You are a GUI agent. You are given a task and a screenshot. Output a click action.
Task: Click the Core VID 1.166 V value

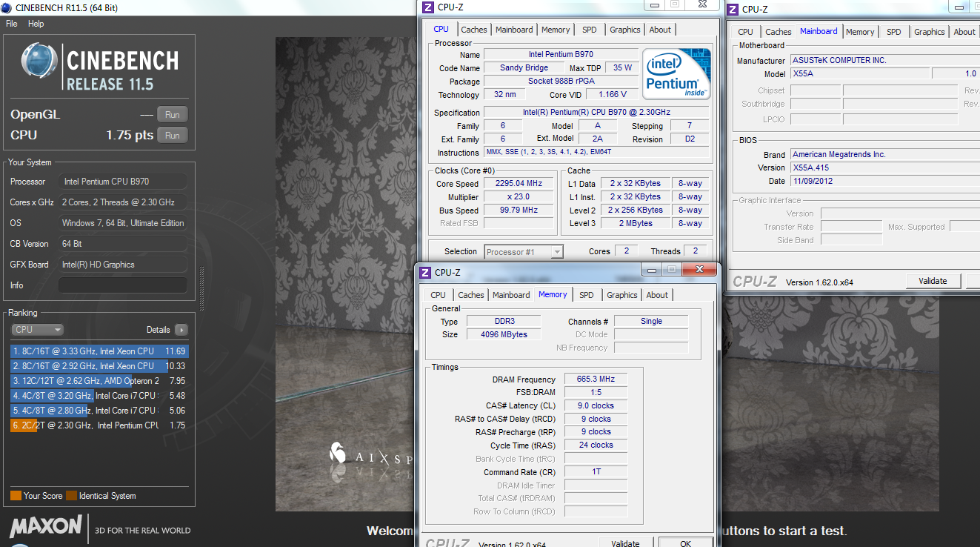pos(612,94)
